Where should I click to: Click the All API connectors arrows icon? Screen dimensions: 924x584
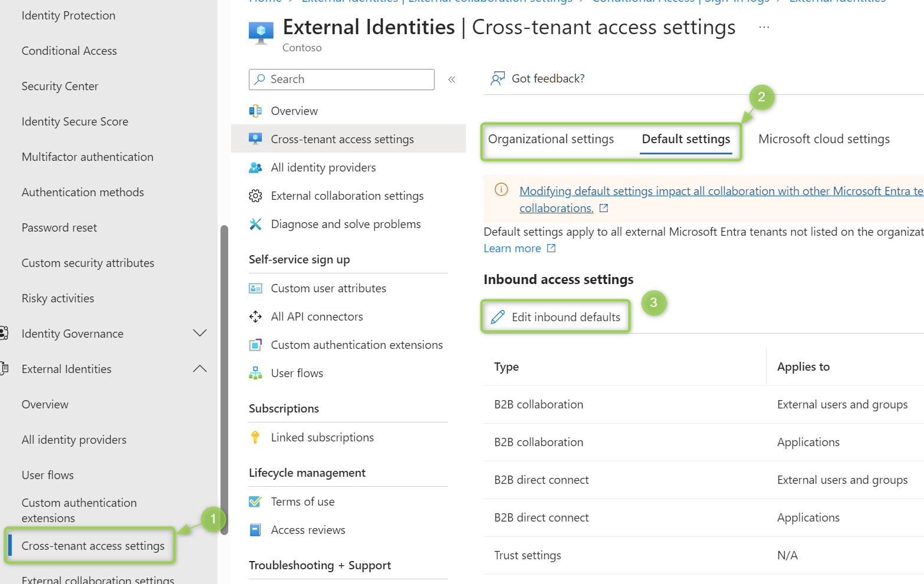pos(255,316)
